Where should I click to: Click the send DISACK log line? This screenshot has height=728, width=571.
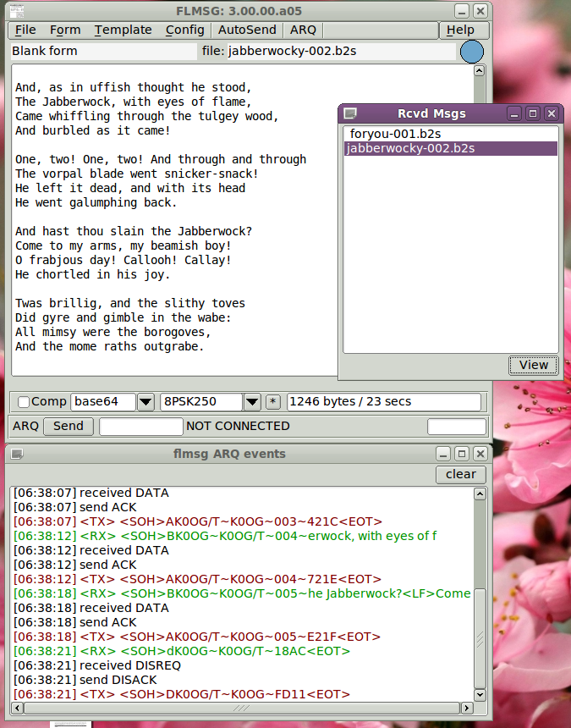[x=85, y=680]
